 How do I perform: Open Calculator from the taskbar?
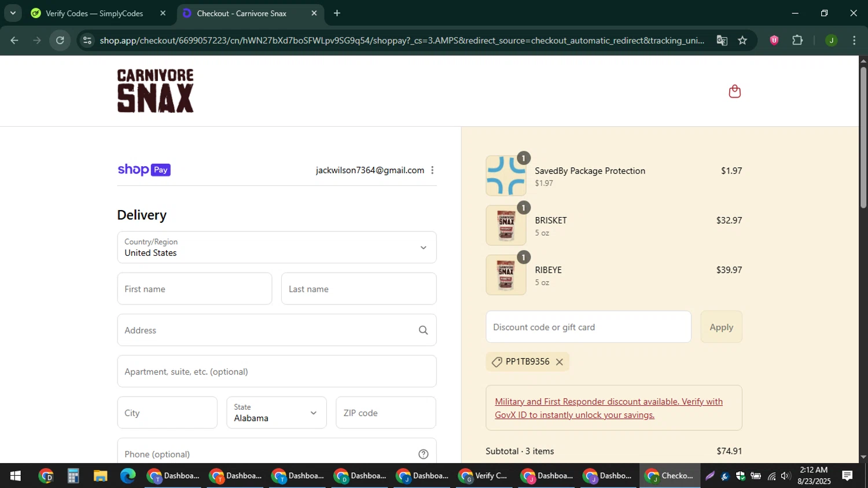(x=73, y=476)
